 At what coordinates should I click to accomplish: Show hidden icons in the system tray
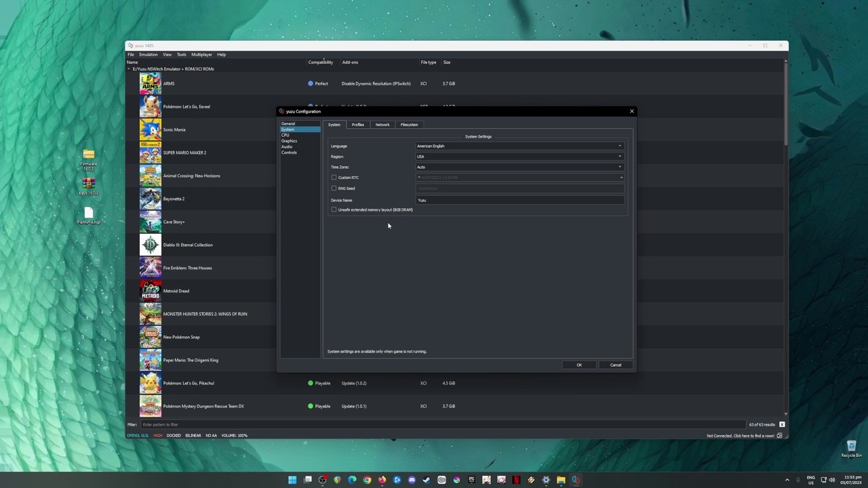(x=787, y=480)
